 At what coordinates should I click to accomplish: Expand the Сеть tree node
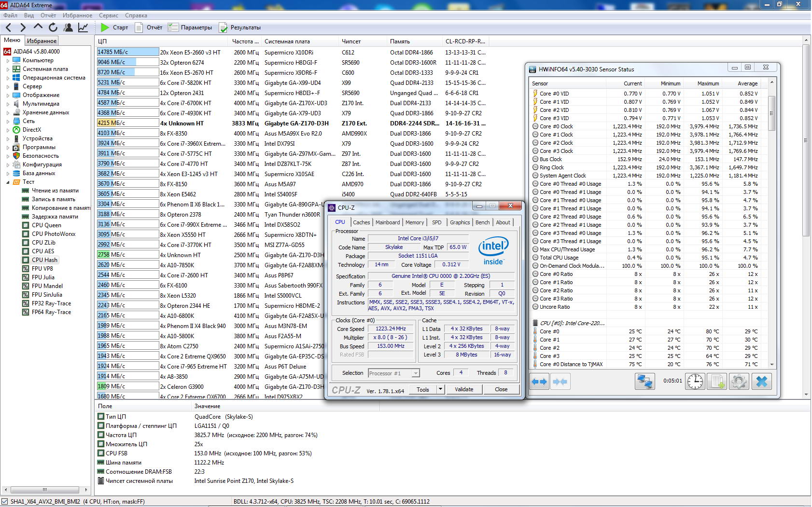tap(8, 122)
